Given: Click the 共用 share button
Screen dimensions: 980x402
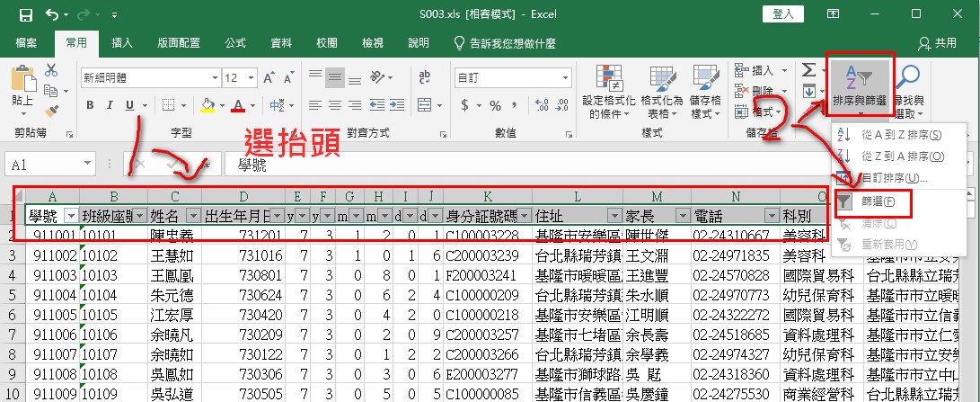Looking at the screenshot, I should [x=938, y=43].
